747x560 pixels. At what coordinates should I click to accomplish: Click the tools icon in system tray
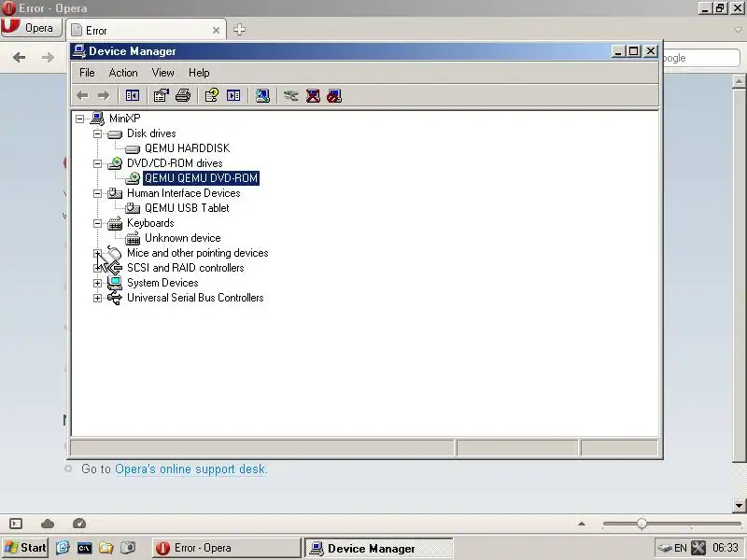698,548
